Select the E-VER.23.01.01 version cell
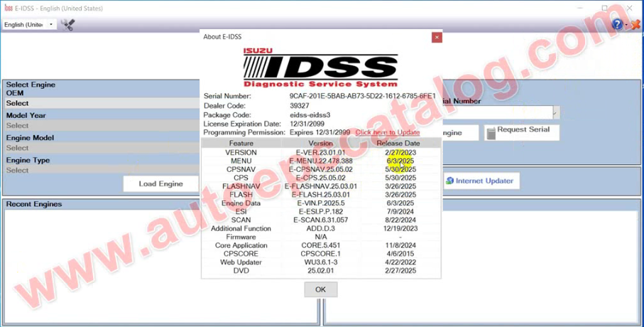644x327 pixels. coord(320,153)
